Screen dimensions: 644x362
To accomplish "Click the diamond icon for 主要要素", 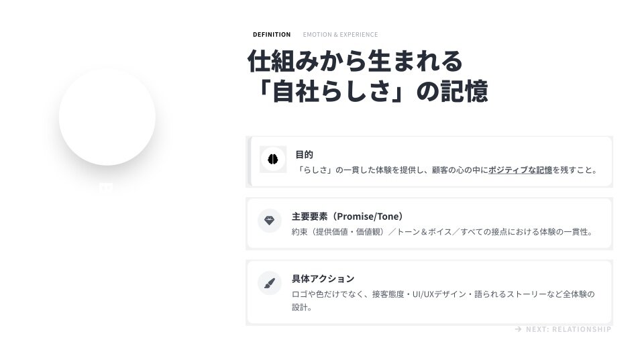I will [x=269, y=221].
